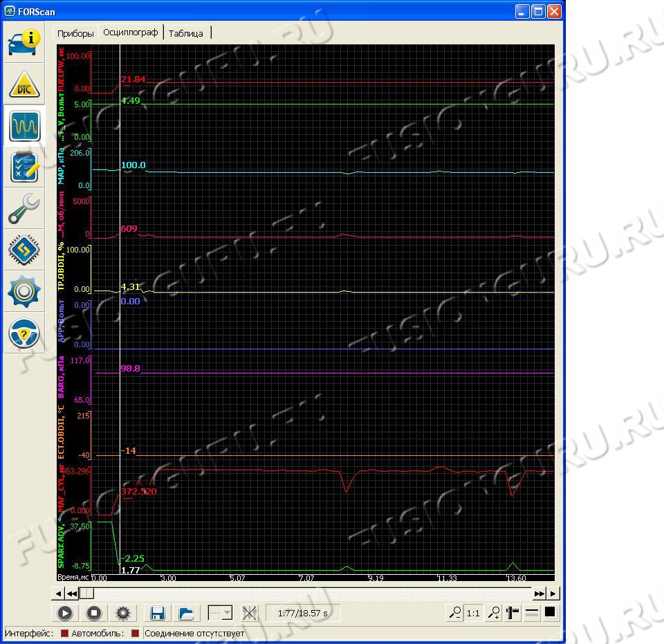Screen dimensions: 664x644
Task: Select the SPARKADV channel label
Action: click(61, 543)
